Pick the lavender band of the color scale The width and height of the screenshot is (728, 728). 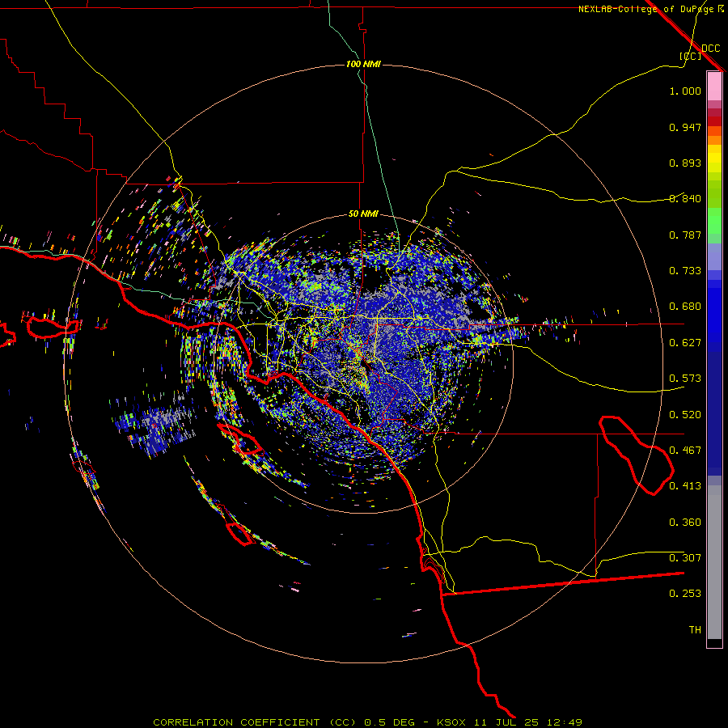tap(714, 257)
